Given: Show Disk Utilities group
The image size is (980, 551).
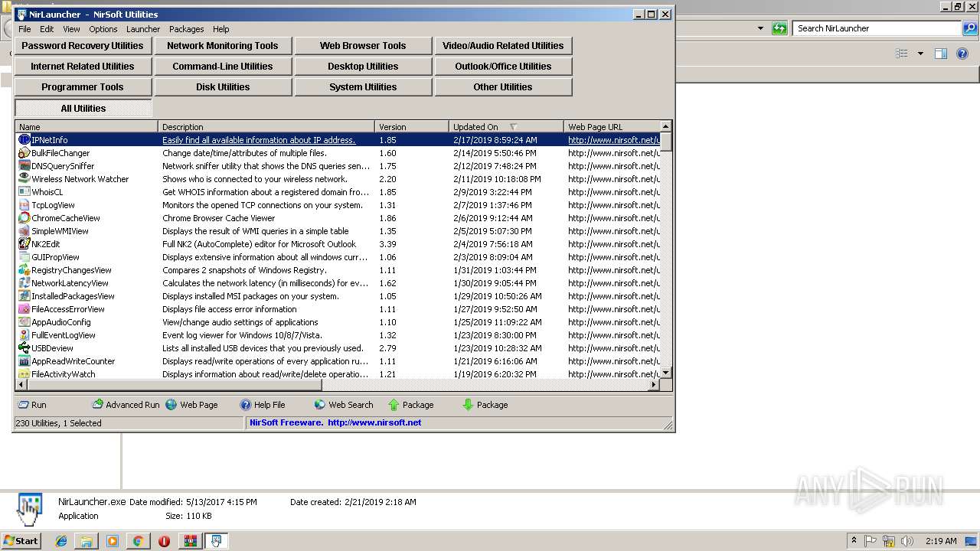Looking at the screenshot, I should [x=223, y=86].
